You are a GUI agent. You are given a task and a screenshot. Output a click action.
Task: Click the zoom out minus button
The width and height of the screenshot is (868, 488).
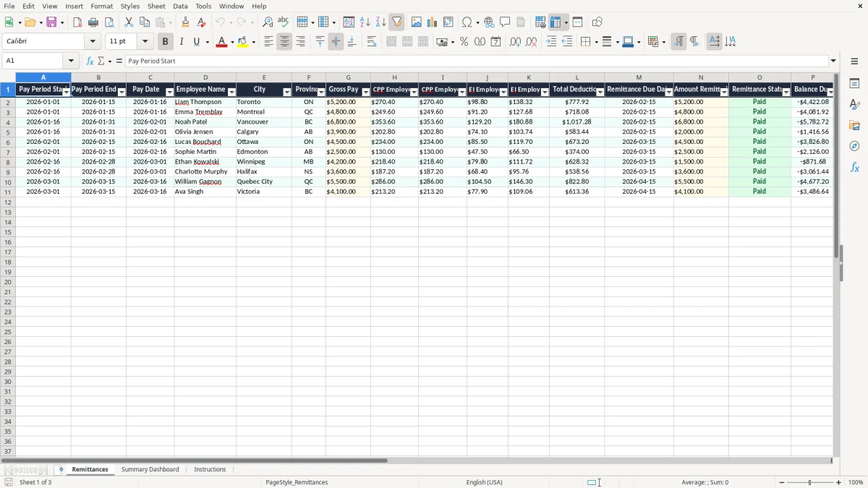780,482
